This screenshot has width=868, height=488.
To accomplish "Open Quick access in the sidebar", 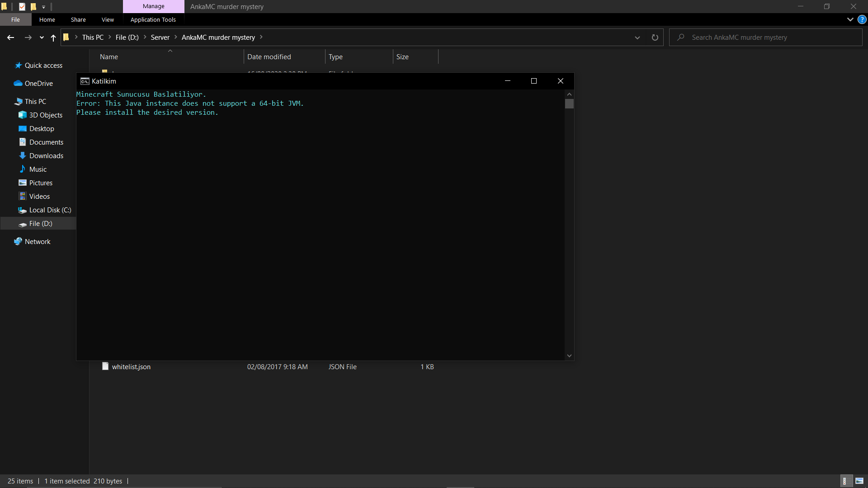I will (x=43, y=66).
